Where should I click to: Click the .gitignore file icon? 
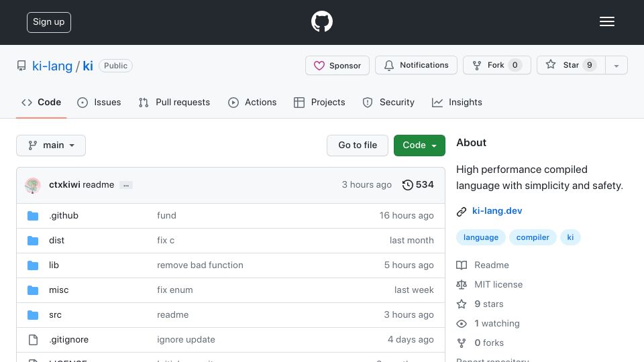33,340
